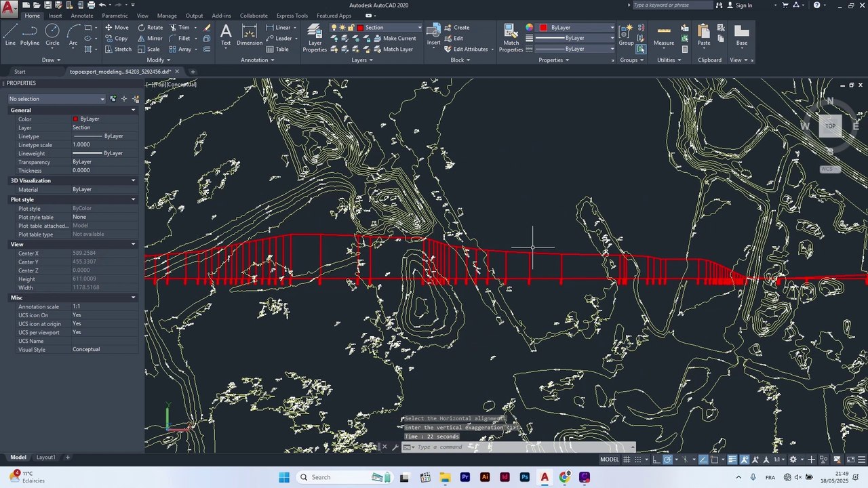Click the Paste clipboard button
The height and width of the screenshot is (488, 868).
tap(704, 35)
